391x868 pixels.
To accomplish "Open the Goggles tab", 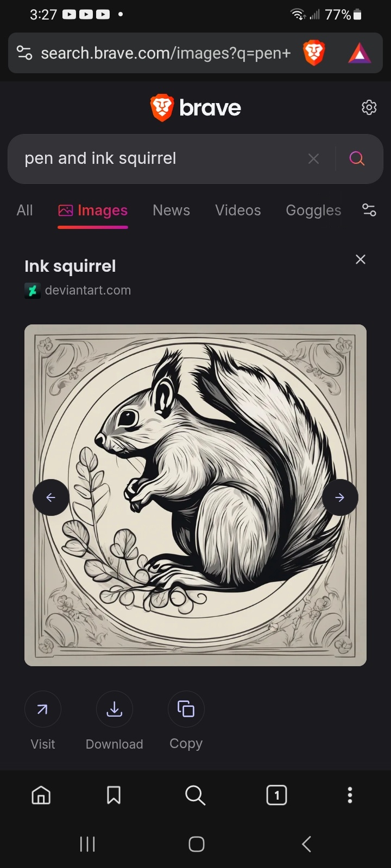I will (x=313, y=210).
